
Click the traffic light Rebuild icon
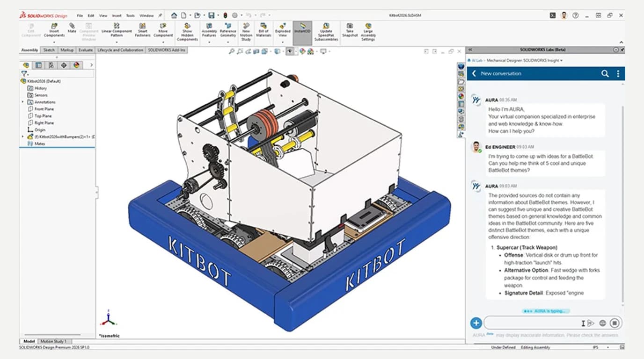pos(225,15)
